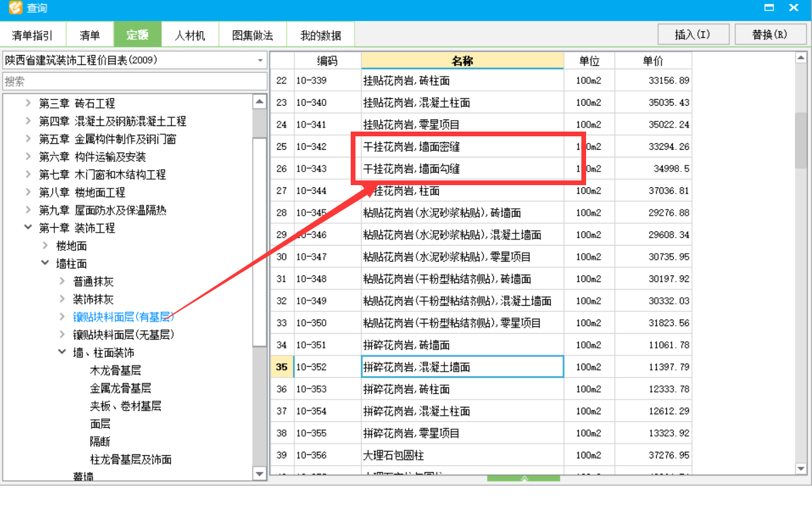Image resolution: width=812 pixels, height=510 pixels.
Task: Expand 第九章 屋面防水及保温隔热
Action: click(28, 210)
